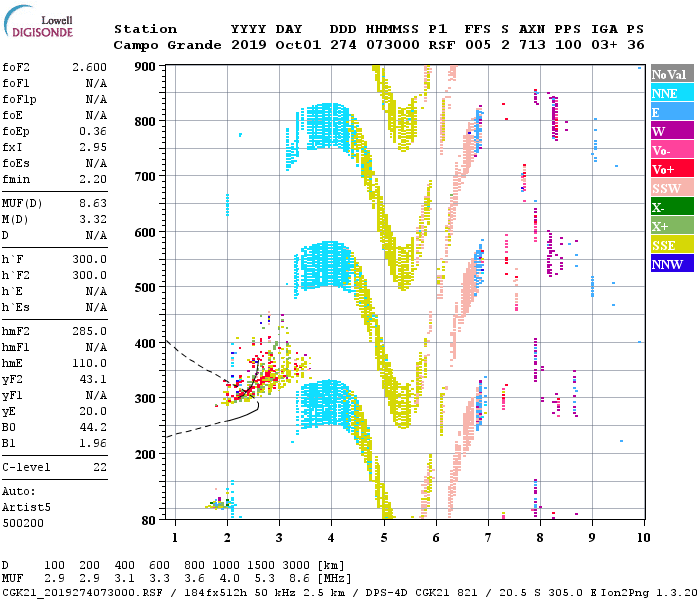Click the MUF 5.3 value for 1500 km
The width and height of the screenshot is (700, 600).
click(265, 579)
